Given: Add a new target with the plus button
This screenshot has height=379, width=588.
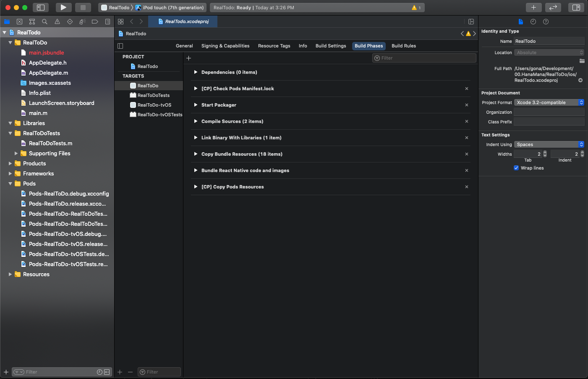Looking at the screenshot, I should pos(120,372).
